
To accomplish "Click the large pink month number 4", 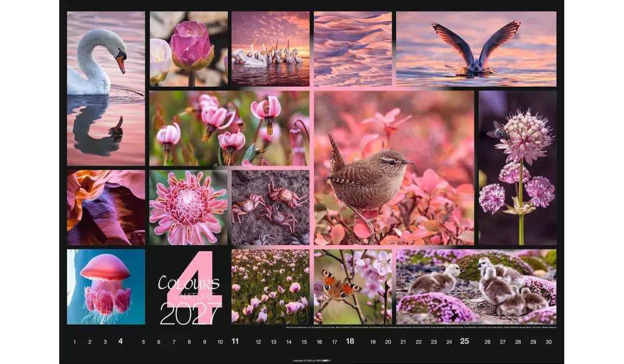I will (x=194, y=287).
